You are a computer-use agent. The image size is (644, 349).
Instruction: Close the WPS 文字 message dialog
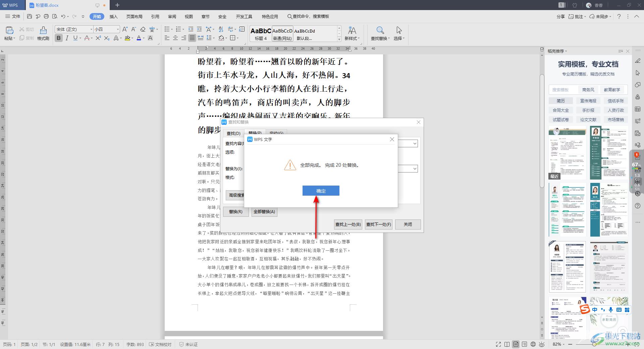392,139
